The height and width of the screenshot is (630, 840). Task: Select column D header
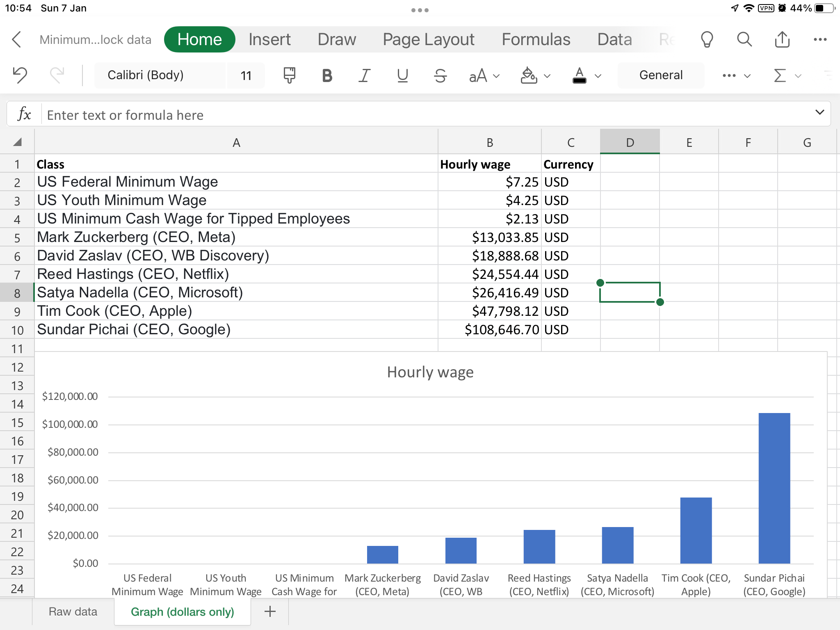tap(630, 142)
